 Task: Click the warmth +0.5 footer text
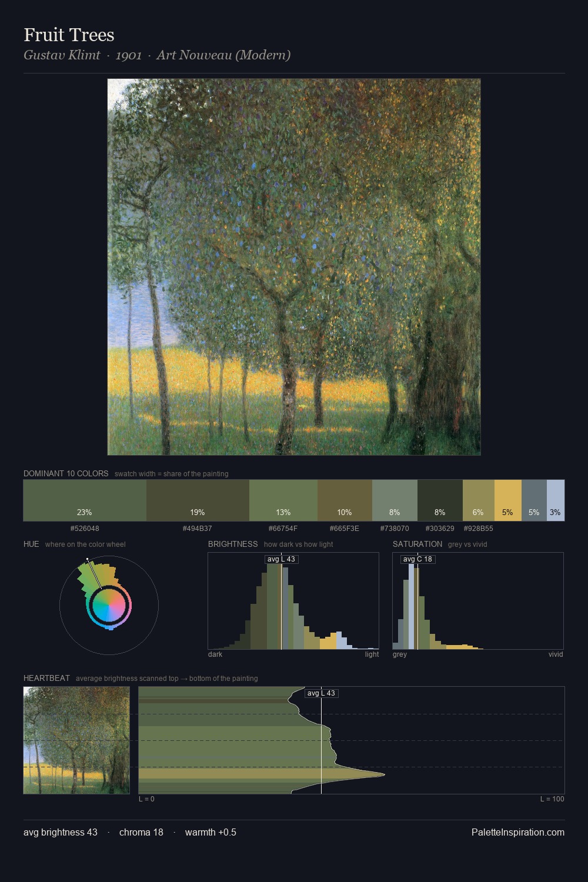pyautogui.click(x=211, y=833)
